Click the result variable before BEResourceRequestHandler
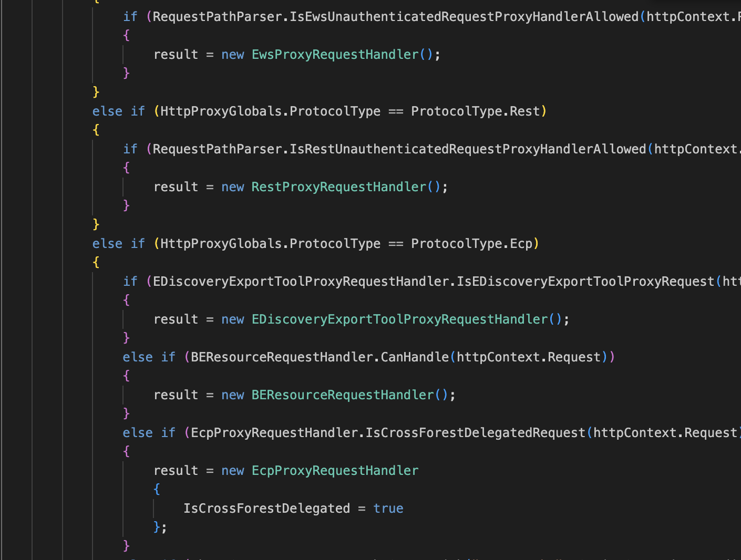This screenshot has height=560, width=741. [x=176, y=395]
